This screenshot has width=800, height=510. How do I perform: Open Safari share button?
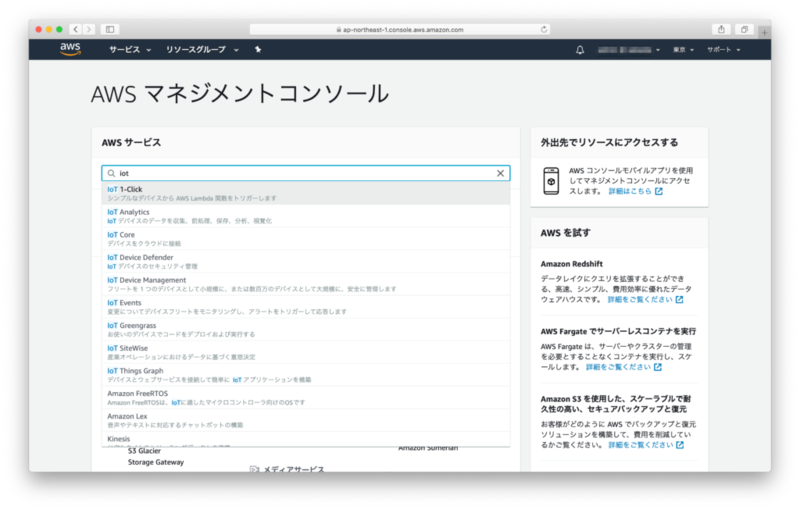[721, 30]
